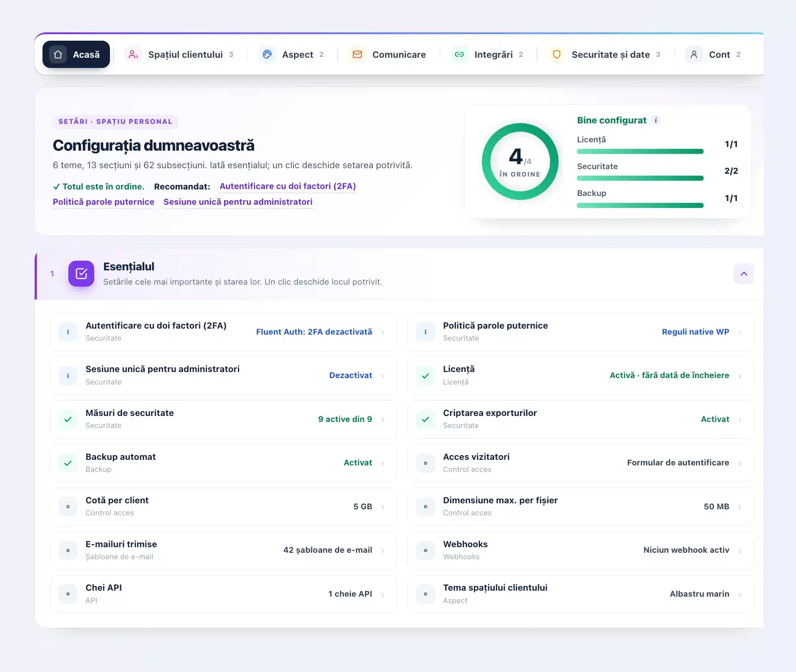Image resolution: width=796 pixels, height=672 pixels.
Task: Click the green check icon for Licență row
Action: tap(425, 376)
